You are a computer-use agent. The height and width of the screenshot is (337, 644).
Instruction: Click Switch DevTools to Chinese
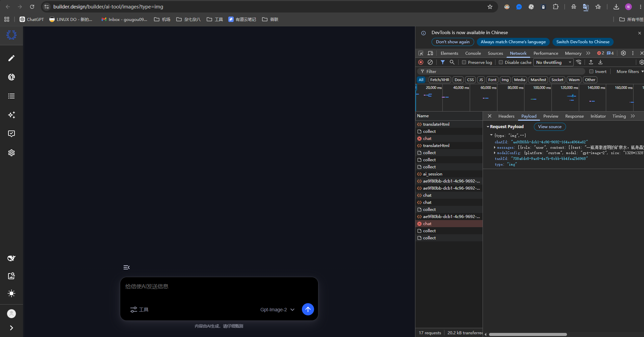(x=583, y=42)
